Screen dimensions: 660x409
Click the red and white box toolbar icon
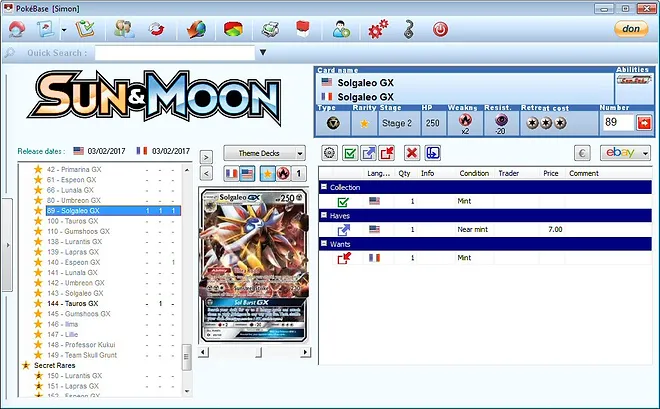point(303,29)
